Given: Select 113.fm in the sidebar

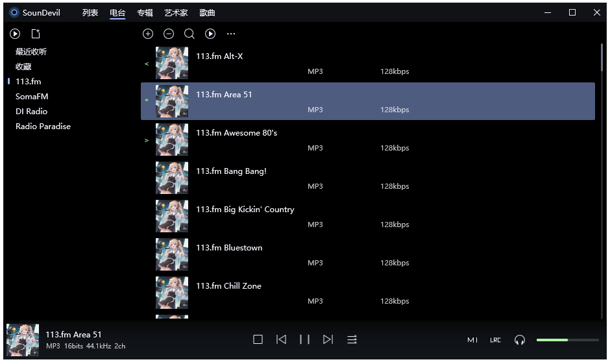Looking at the screenshot, I should tap(29, 81).
